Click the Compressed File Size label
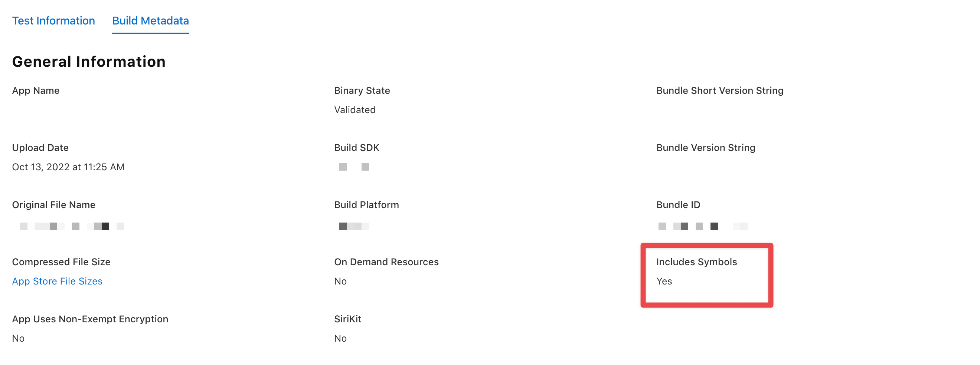980x365 pixels. tap(61, 262)
